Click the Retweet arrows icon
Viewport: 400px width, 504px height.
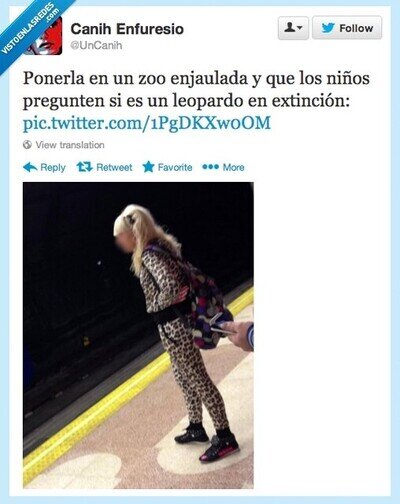click(84, 167)
